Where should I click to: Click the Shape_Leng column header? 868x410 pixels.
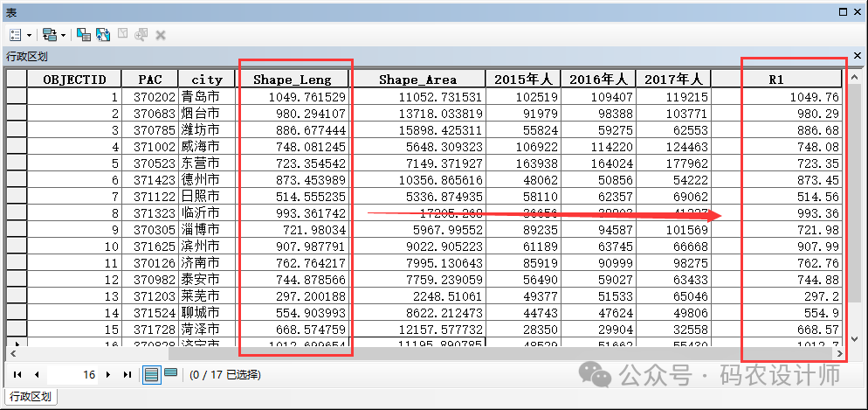[x=293, y=79]
